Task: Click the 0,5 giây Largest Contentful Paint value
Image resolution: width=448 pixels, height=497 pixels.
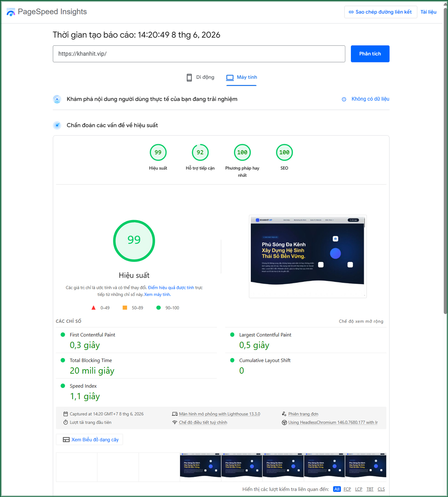Action: click(x=254, y=345)
